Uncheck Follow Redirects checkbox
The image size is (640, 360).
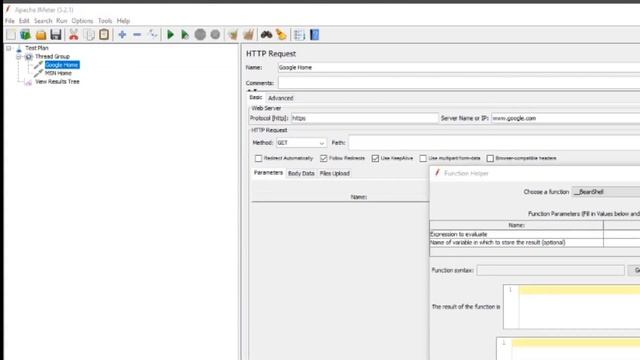324,158
